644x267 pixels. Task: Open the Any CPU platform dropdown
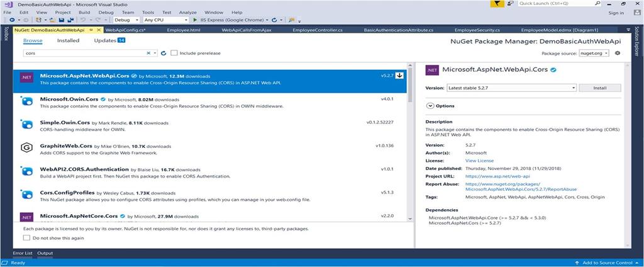(165, 20)
